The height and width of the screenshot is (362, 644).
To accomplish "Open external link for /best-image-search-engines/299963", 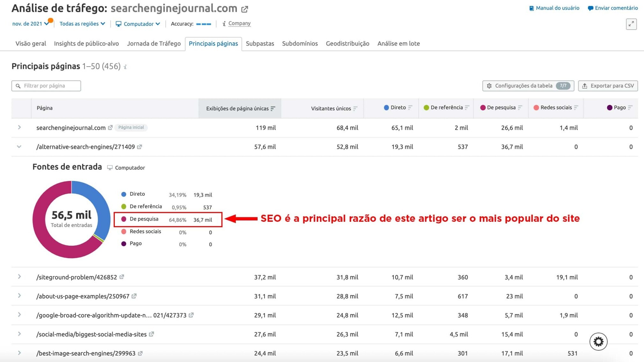I will click(x=140, y=353).
